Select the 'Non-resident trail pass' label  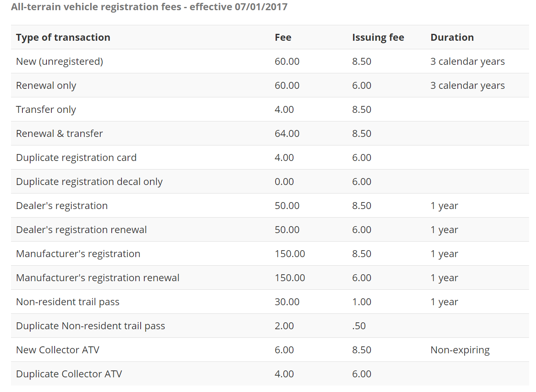68,302
